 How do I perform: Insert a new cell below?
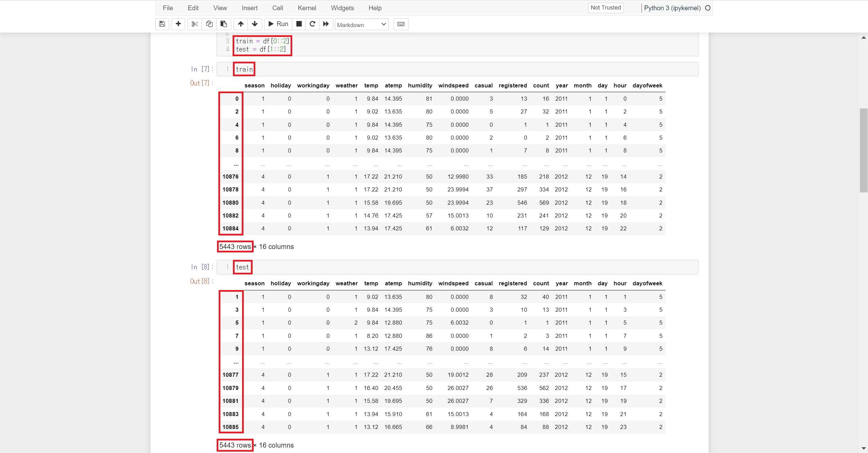(178, 24)
